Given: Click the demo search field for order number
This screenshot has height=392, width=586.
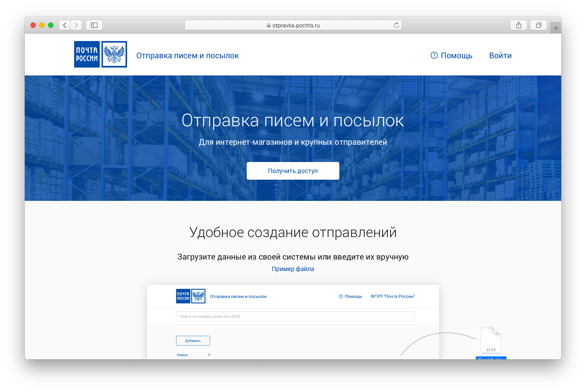Looking at the screenshot, I should pos(295,317).
